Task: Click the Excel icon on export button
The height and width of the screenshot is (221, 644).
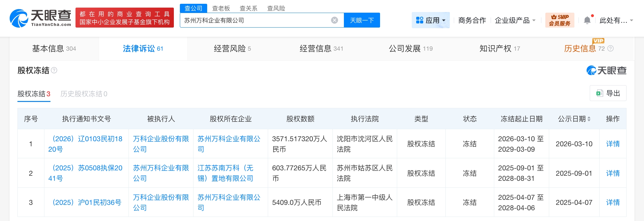Action: (x=599, y=93)
